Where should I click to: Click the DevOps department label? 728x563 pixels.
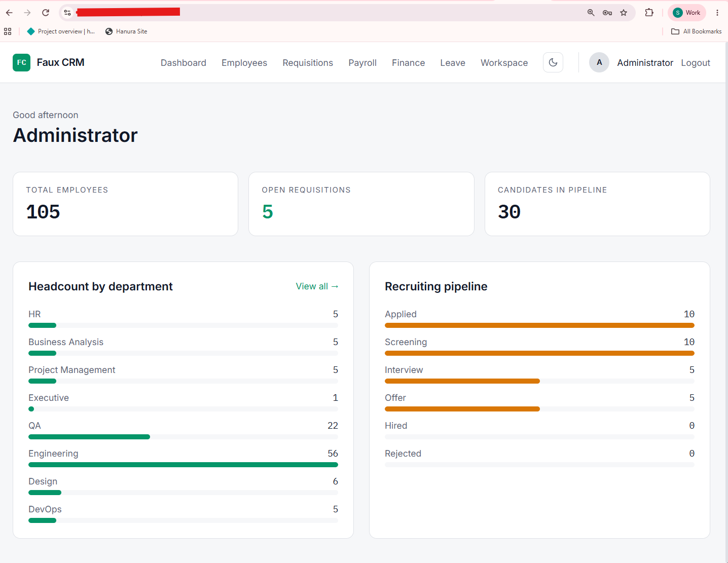pyautogui.click(x=45, y=509)
